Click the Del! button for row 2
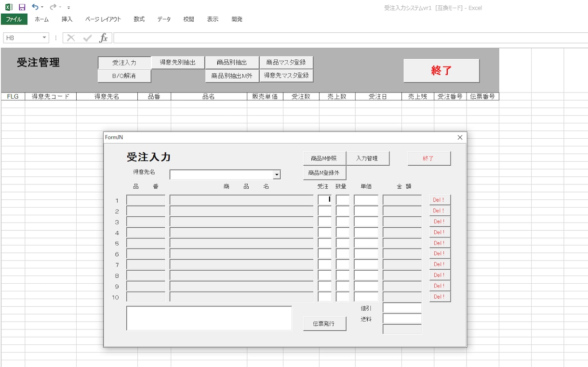This screenshot has height=367, width=588. point(440,210)
